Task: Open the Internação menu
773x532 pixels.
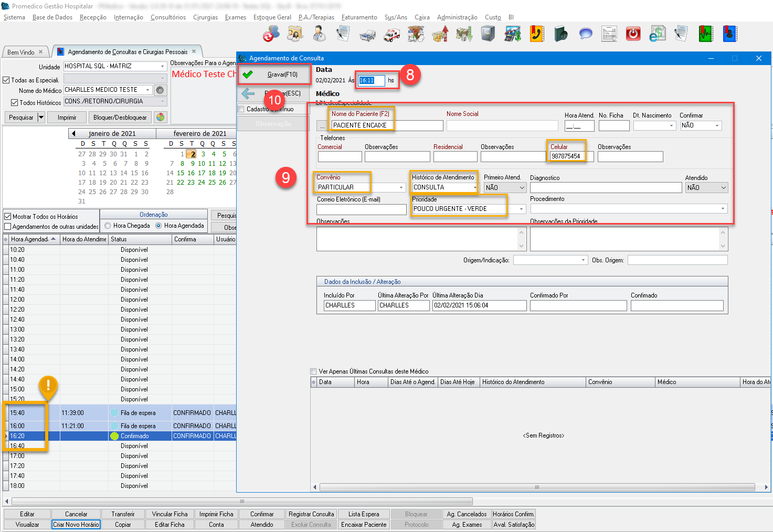Action: click(129, 17)
